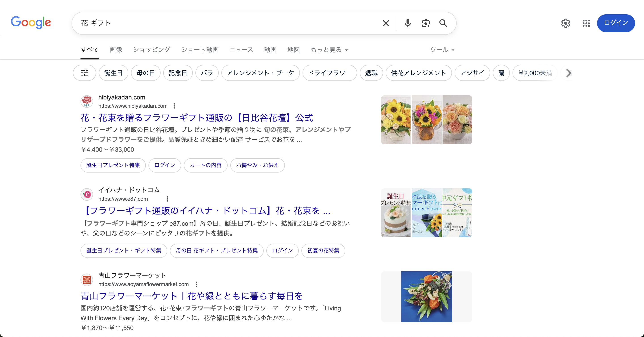Viewport: 644px width, 337px height.
Task: Open the イイハナ・ドットコム result title link
Action: (205, 211)
